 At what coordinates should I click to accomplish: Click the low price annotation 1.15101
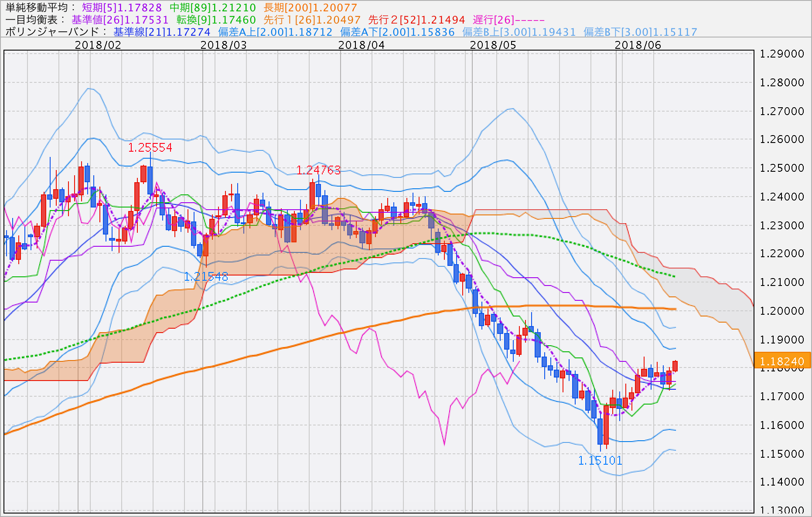coord(600,460)
